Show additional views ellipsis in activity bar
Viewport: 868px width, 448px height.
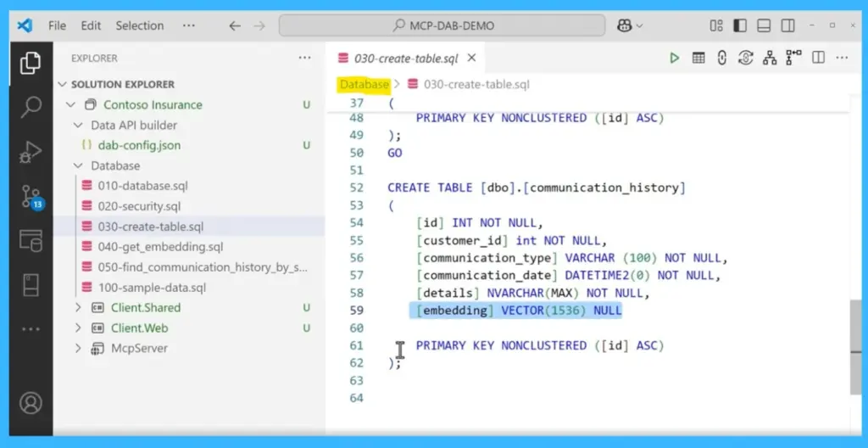(x=31, y=329)
